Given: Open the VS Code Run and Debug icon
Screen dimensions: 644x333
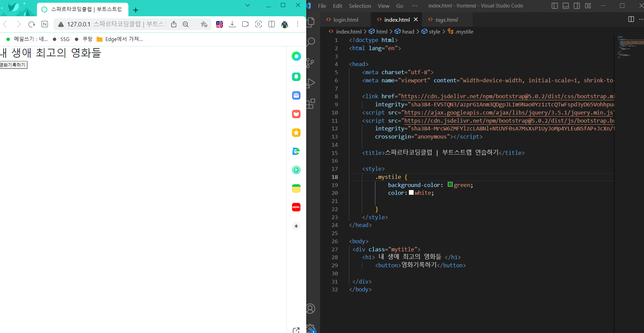Looking at the screenshot, I should coord(311,83).
